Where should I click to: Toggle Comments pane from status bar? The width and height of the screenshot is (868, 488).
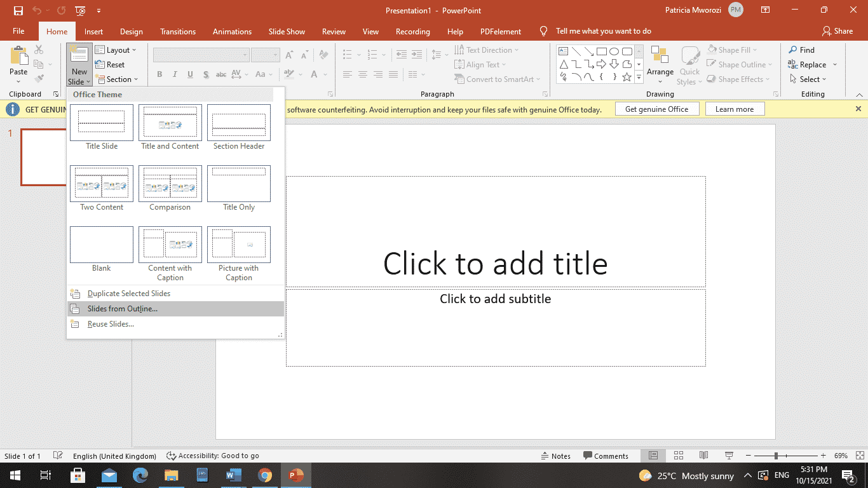click(x=606, y=456)
